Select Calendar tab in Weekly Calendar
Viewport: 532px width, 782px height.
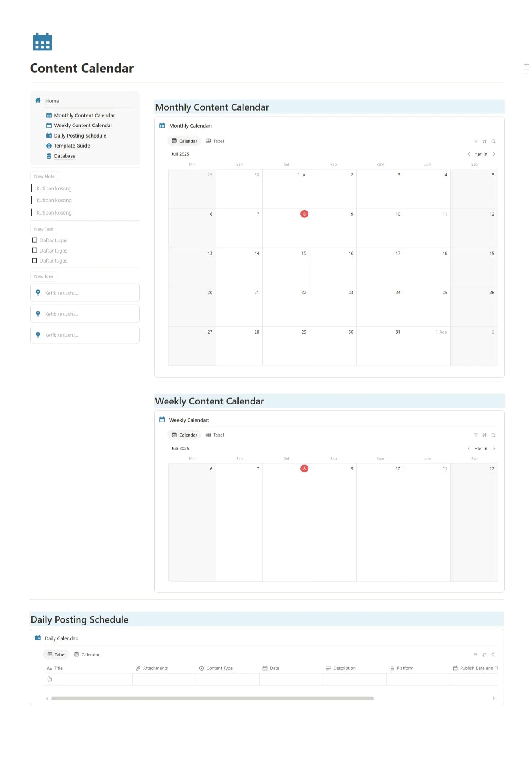[184, 435]
